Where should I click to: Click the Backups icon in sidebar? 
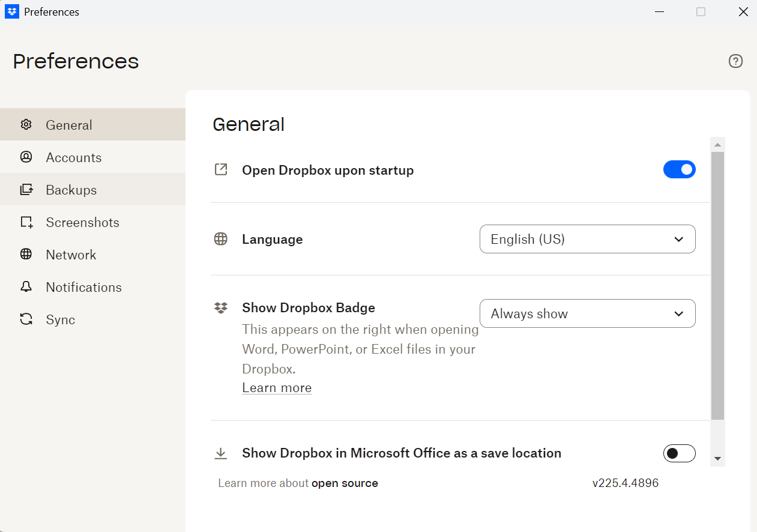(26, 190)
